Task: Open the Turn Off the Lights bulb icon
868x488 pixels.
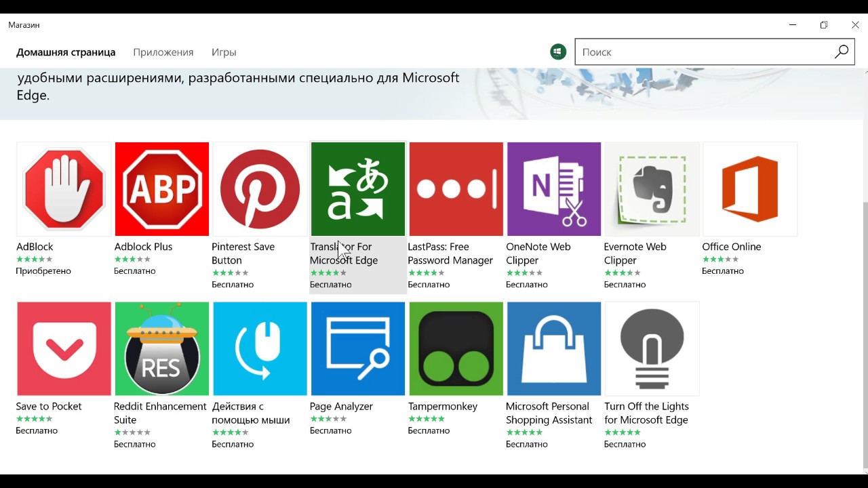Action: (x=652, y=349)
